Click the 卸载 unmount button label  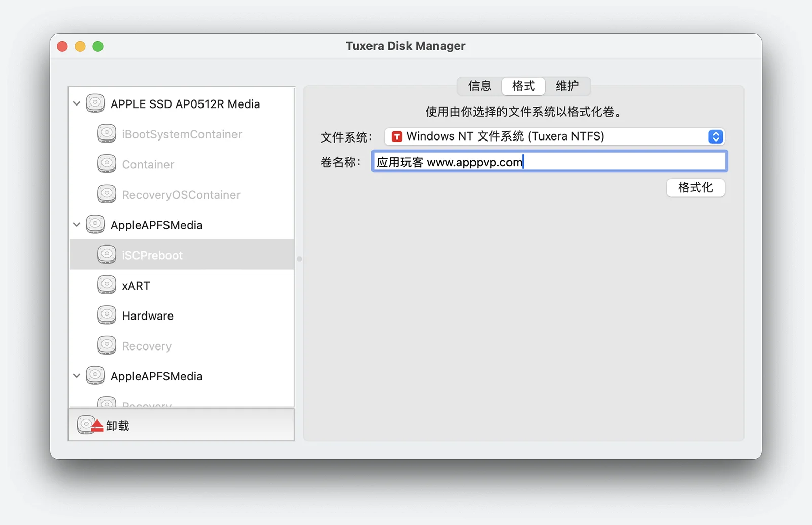(118, 426)
